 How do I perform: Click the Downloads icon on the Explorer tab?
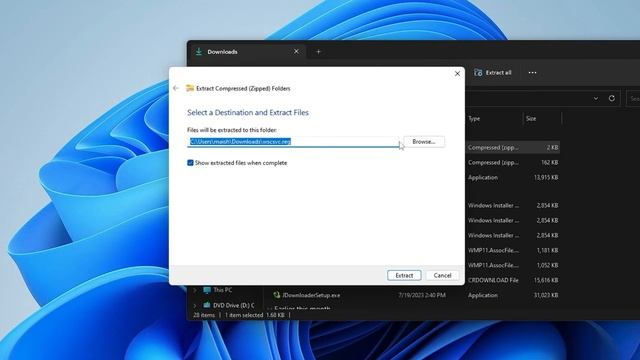199,52
